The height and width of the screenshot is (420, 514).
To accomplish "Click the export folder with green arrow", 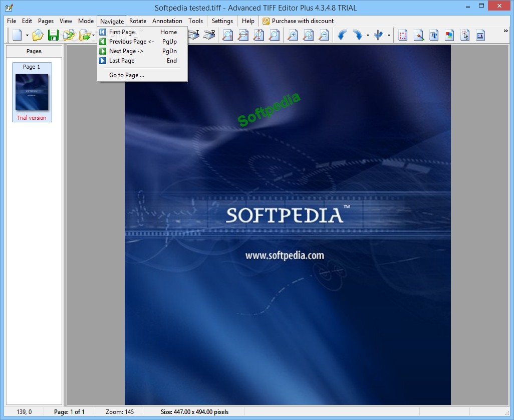I will pyautogui.click(x=85, y=35).
